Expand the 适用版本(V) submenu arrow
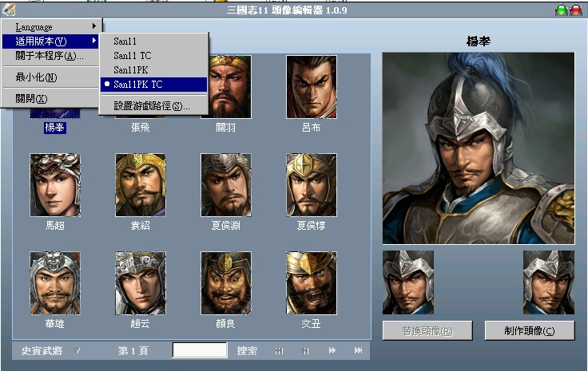588x371 pixels. tap(94, 41)
